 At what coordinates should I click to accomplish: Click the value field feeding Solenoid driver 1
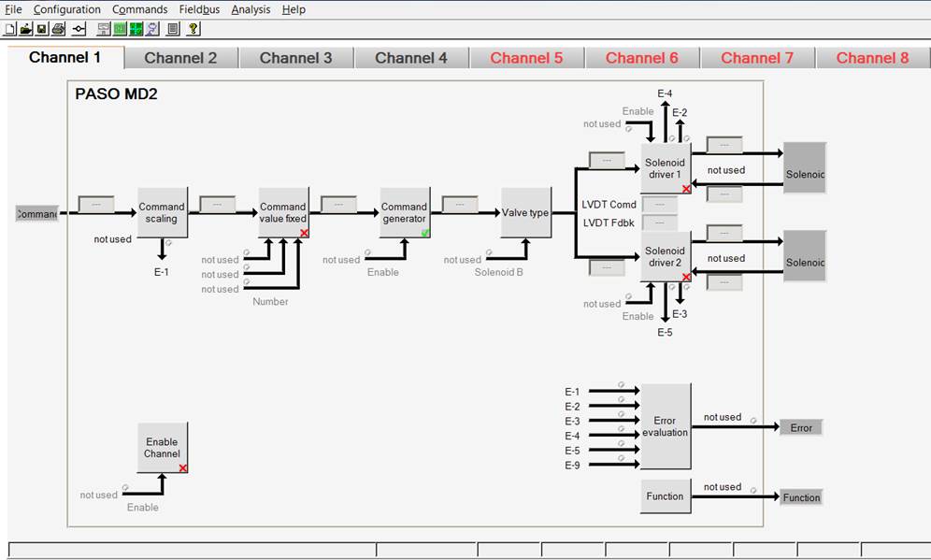607,161
